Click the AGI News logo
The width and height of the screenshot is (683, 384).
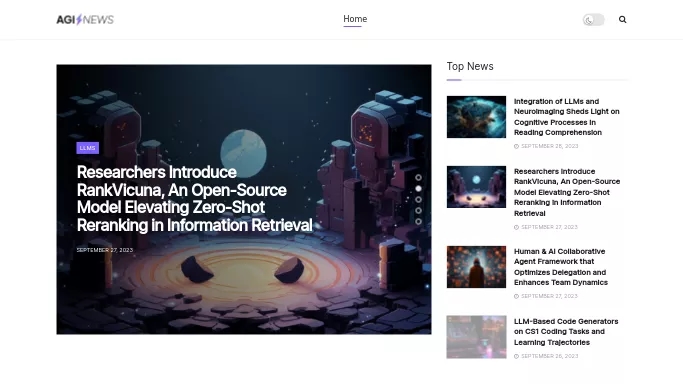pyautogui.click(x=85, y=20)
